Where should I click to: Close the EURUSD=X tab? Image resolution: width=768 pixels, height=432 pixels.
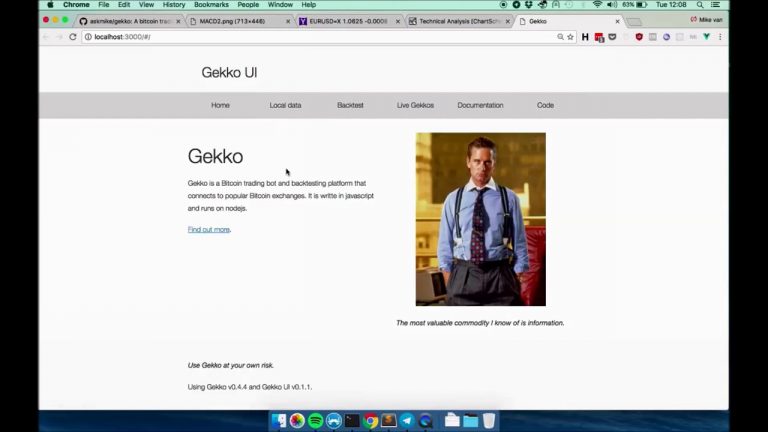pyautogui.click(x=398, y=22)
